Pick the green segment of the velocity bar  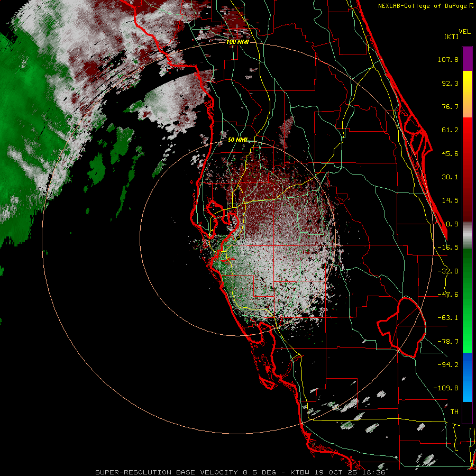click(x=467, y=300)
